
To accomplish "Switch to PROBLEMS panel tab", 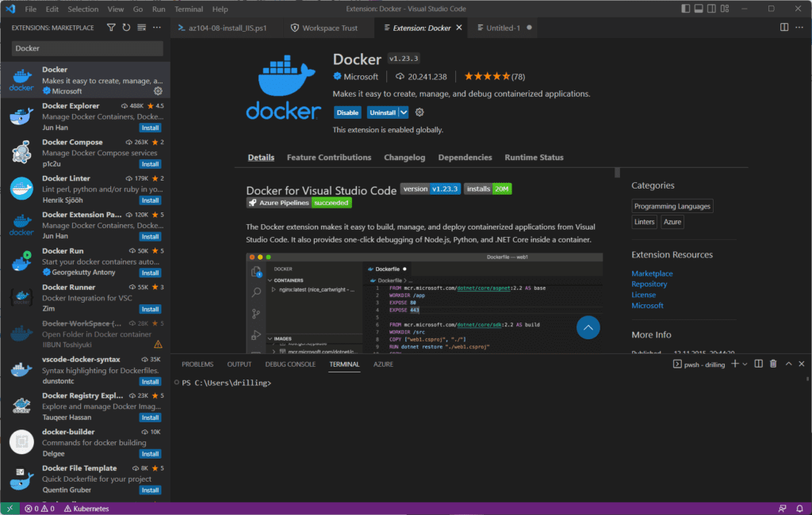I will click(x=197, y=364).
